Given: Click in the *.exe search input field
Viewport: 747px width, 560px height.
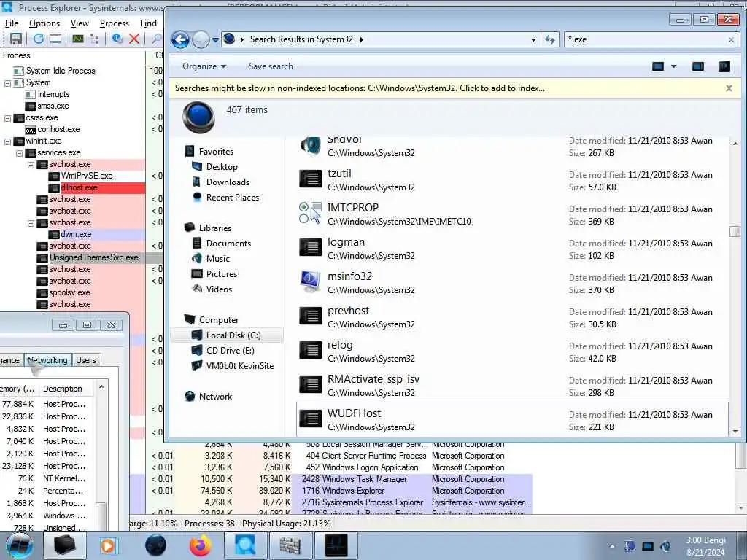Looking at the screenshot, I should 646,39.
